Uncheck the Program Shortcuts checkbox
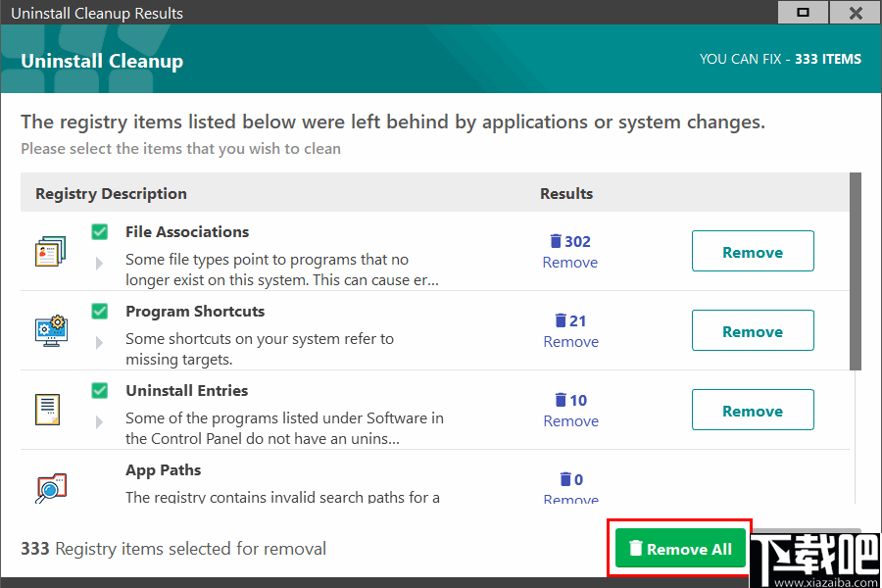 (x=100, y=311)
